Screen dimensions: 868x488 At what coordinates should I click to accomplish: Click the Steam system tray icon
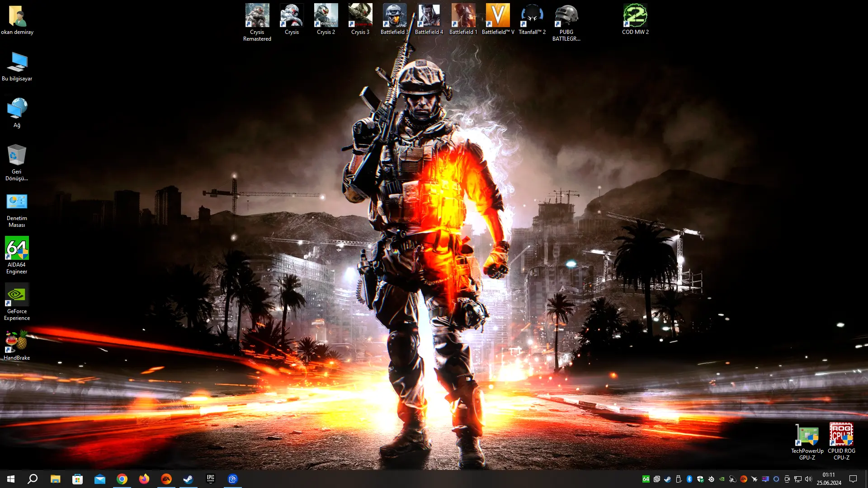668,479
